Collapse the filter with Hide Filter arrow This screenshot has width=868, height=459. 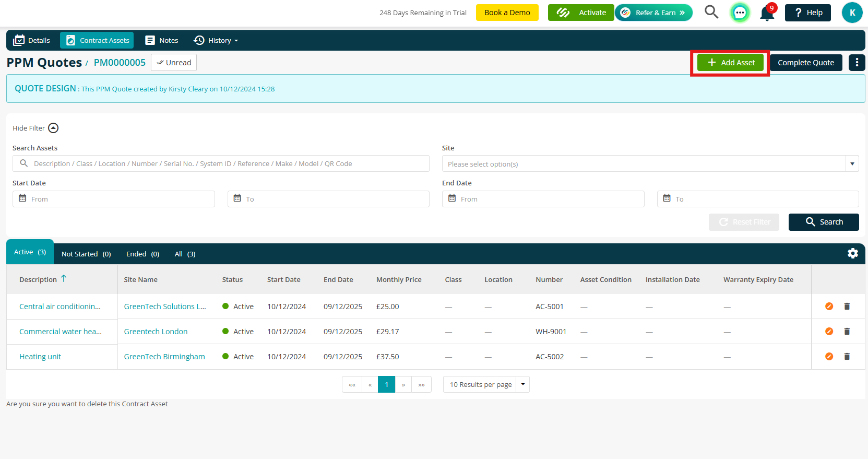53,128
